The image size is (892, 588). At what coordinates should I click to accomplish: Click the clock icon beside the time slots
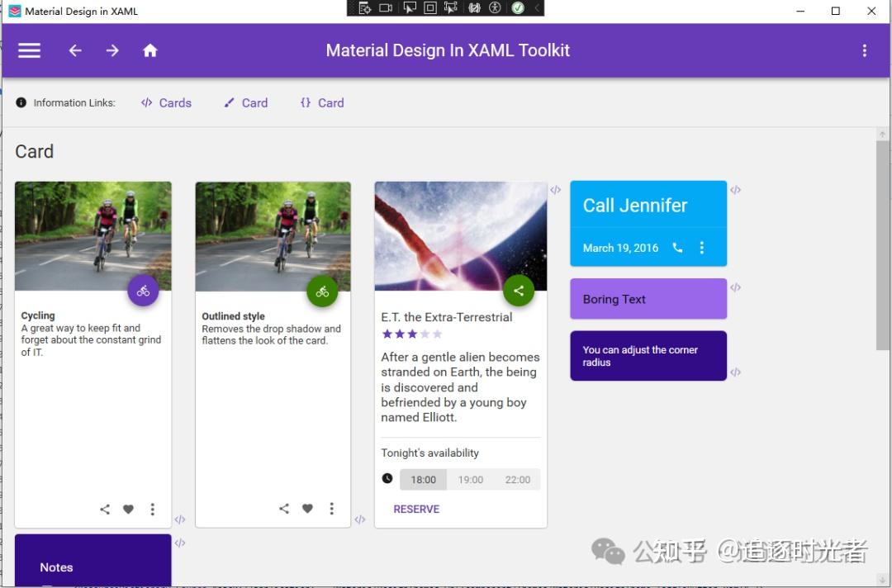coord(387,479)
